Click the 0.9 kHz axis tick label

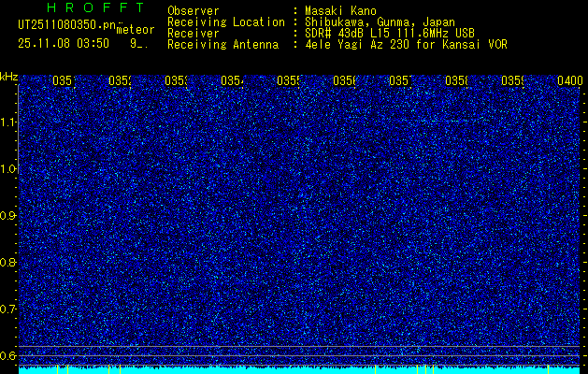click(x=7, y=216)
